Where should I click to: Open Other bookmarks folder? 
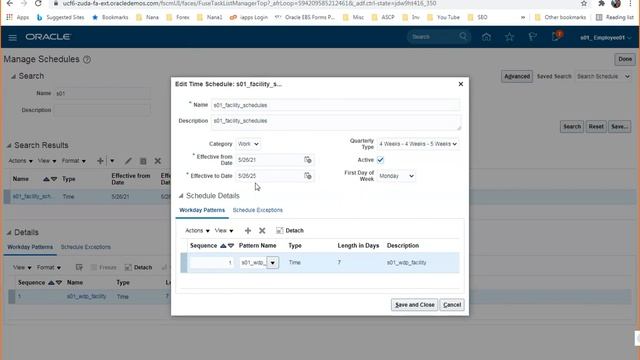coord(560,17)
